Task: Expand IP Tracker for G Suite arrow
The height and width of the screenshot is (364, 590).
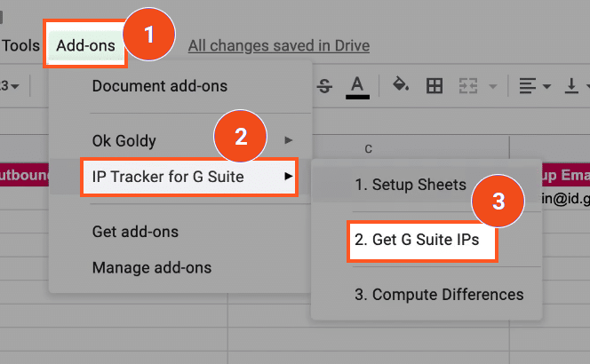Action: click(x=288, y=176)
